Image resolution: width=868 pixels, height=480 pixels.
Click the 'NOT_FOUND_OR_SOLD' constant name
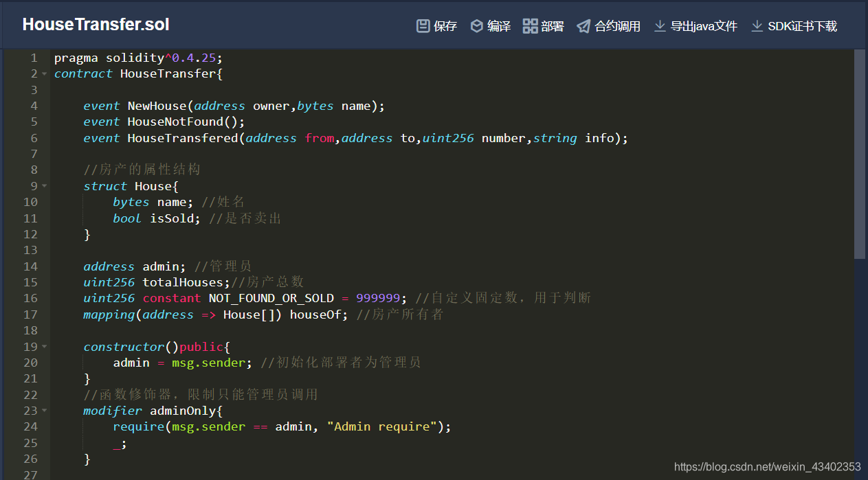[x=271, y=298]
